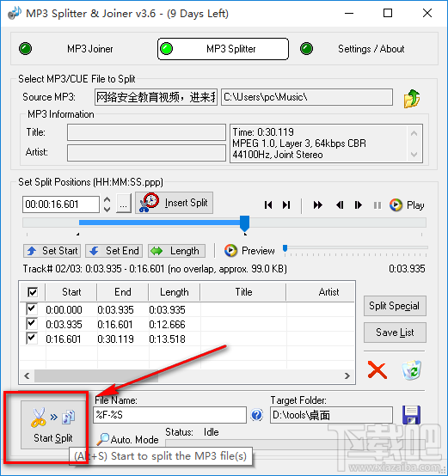Viewport: 448px width, 476px height.
Task: Minimize the application window
Action: pyautogui.click(x=349, y=13)
